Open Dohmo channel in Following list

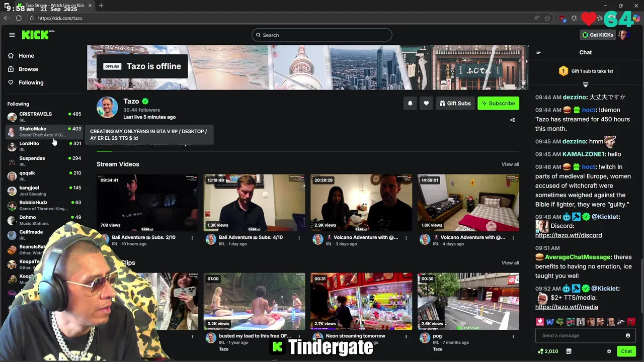(x=44, y=220)
